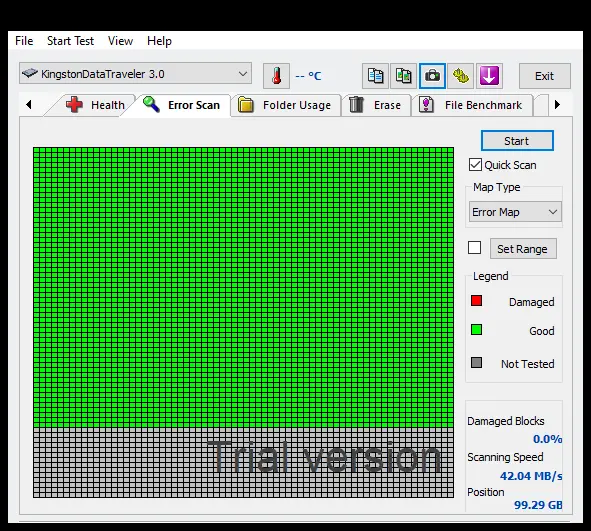
Task: Click the camera save screenshot icon
Action: tap(432, 76)
